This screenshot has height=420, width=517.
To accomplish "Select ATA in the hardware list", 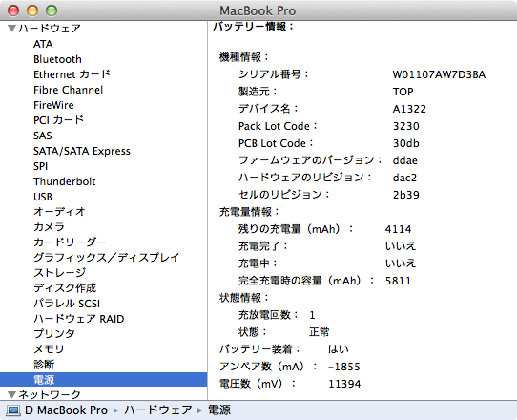I will coord(43,44).
